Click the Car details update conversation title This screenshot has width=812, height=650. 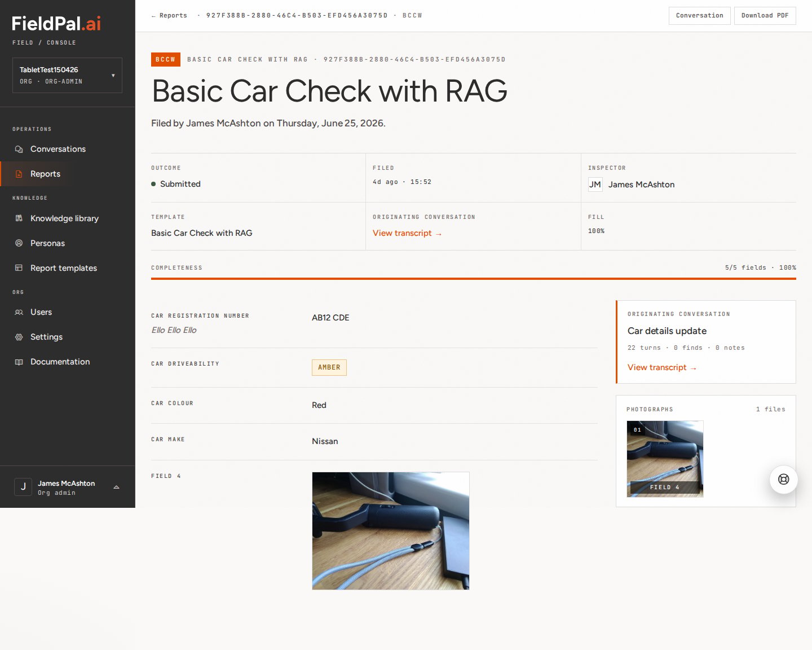[x=667, y=331]
